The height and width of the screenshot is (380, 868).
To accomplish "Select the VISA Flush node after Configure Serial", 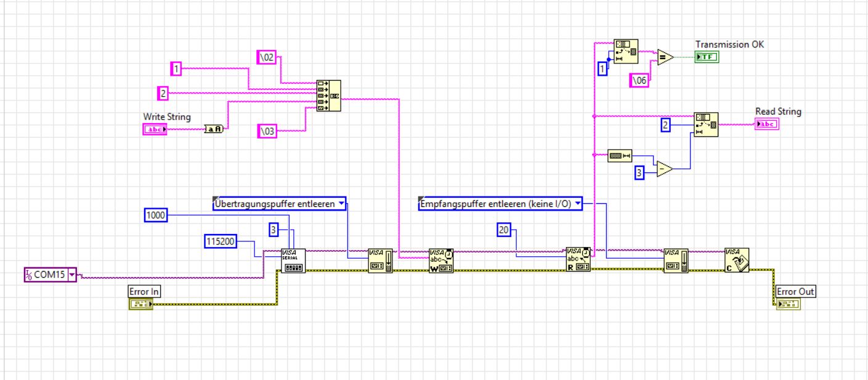I will 380,261.
